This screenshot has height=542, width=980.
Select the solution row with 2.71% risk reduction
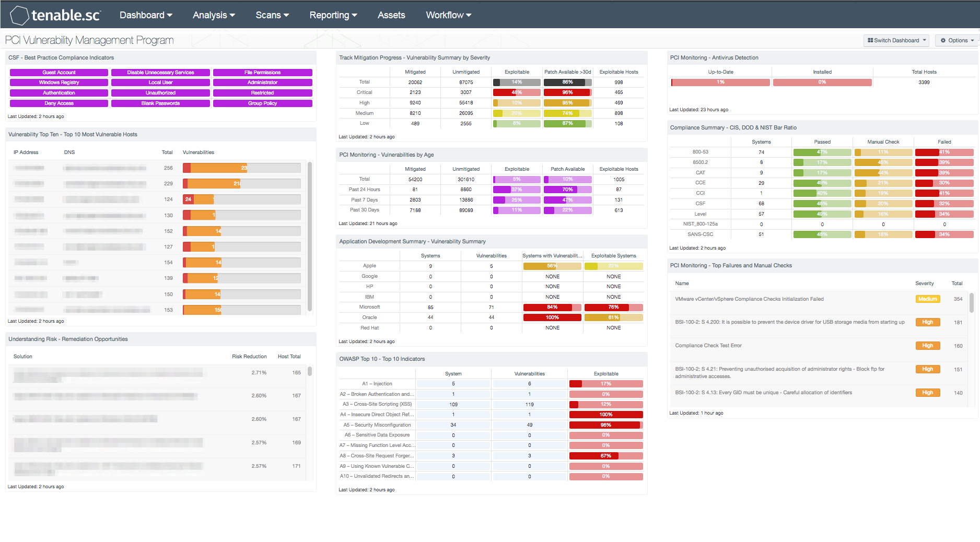point(157,376)
